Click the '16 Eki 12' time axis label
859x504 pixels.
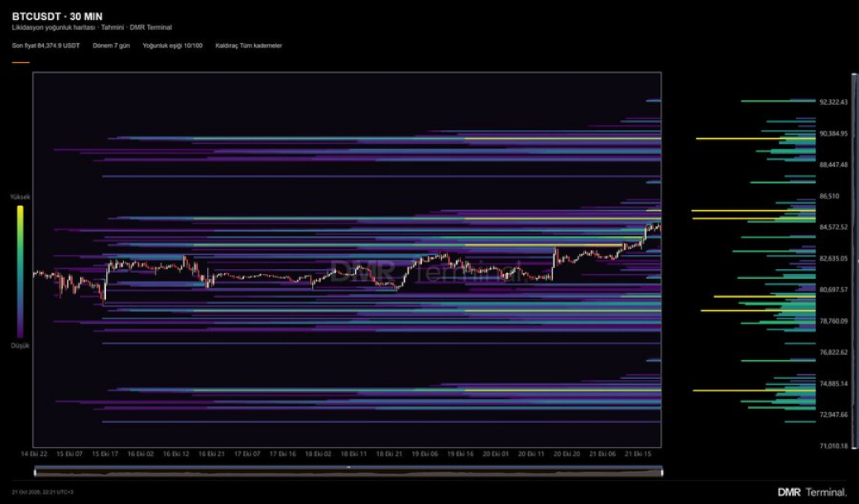(x=175, y=454)
